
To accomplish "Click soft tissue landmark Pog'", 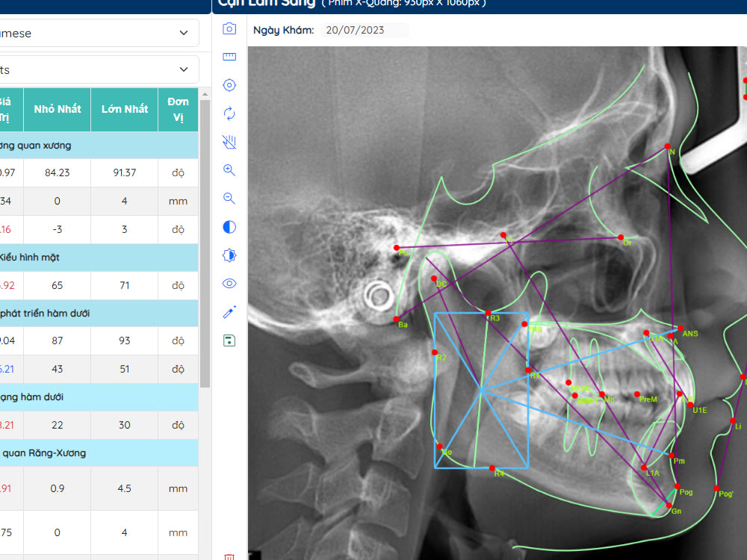I will coord(716,488).
